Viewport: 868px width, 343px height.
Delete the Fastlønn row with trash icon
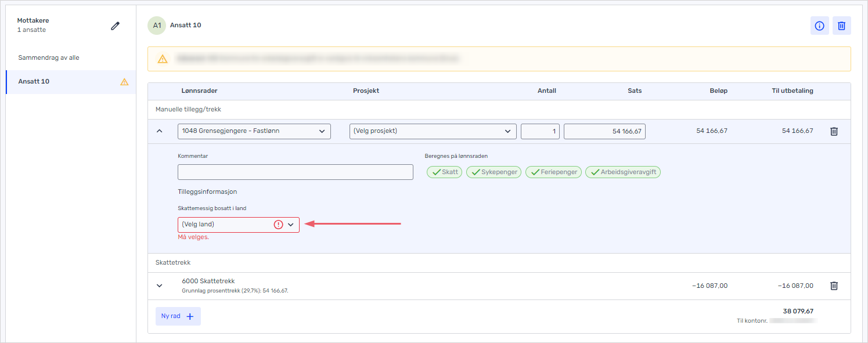(834, 132)
